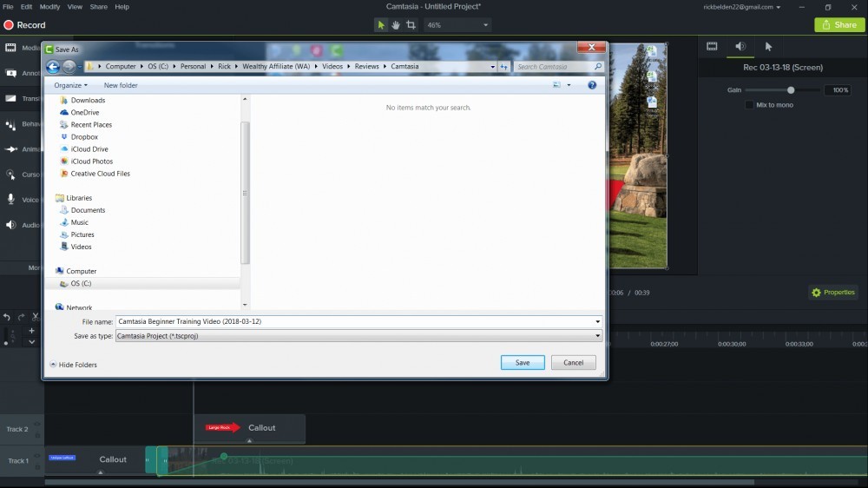
Task: Expand the track options chevron below plus
Action: click(31, 342)
